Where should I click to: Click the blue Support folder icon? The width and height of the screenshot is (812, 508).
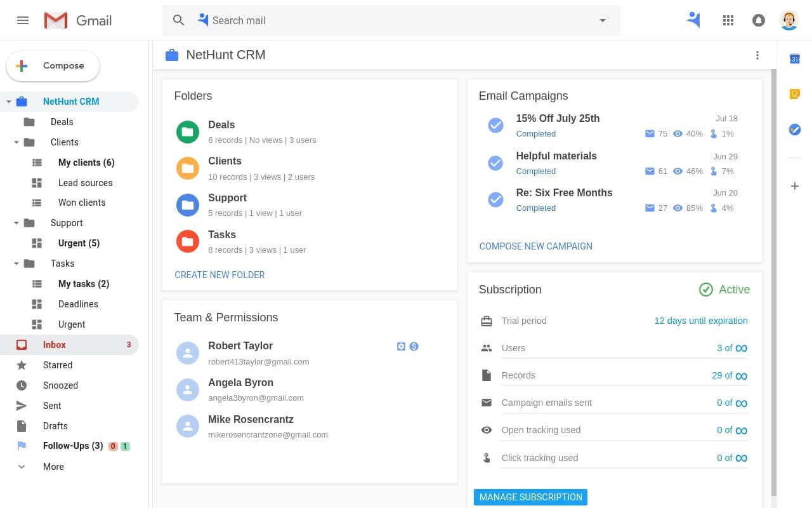pyautogui.click(x=188, y=205)
